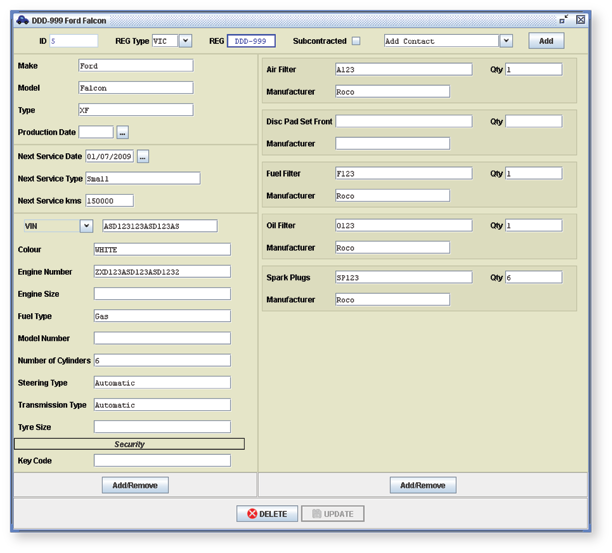612x553 pixels.
Task: Click the Fuel Filter part field F123
Action: (404, 173)
